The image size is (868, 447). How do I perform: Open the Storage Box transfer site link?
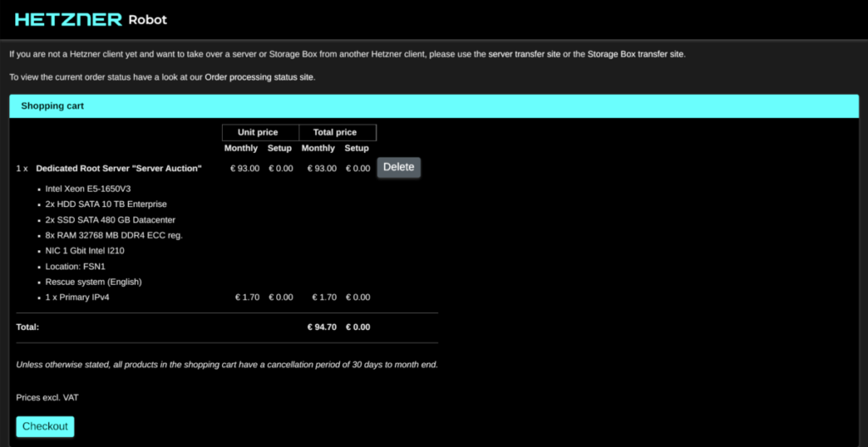point(636,54)
